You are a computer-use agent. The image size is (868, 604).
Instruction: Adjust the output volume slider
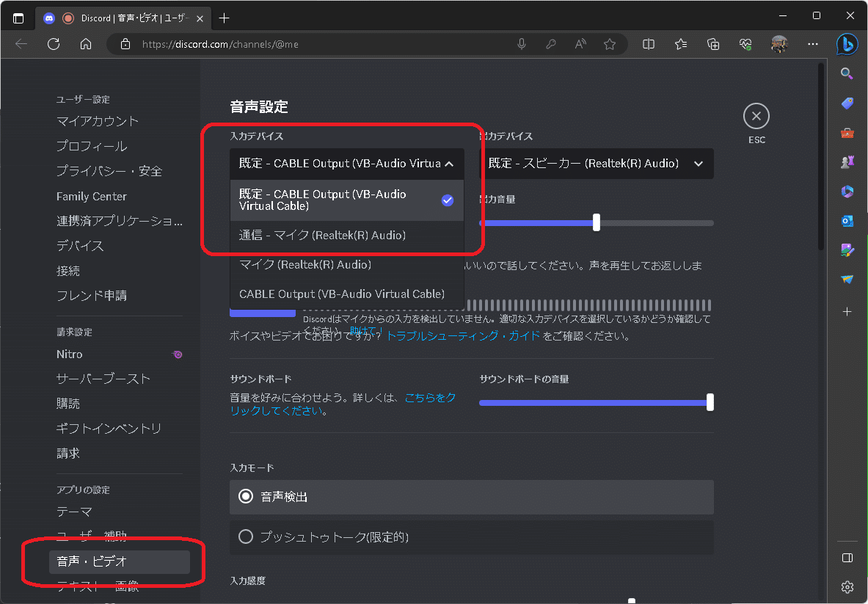tap(597, 222)
